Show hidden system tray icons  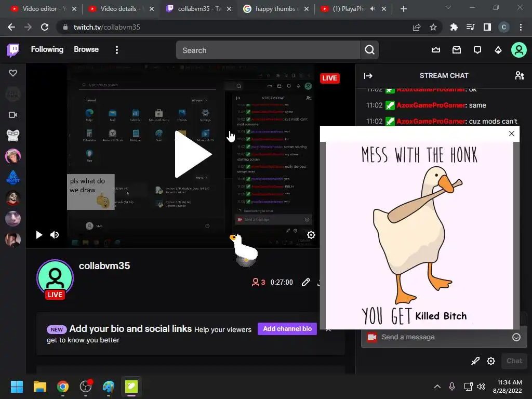[437, 387]
